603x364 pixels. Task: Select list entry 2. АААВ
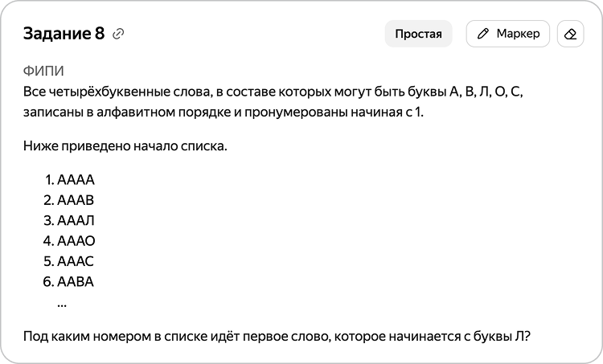tap(69, 200)
